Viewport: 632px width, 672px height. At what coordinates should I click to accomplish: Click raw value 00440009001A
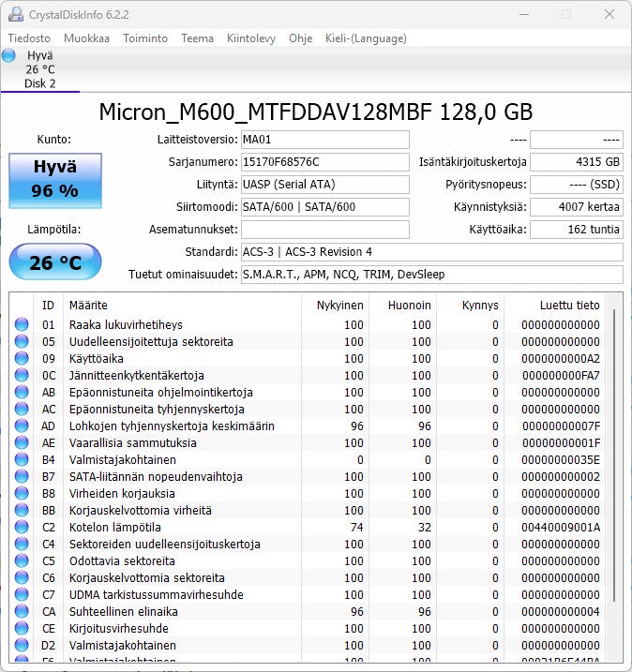tap(561, 527)
